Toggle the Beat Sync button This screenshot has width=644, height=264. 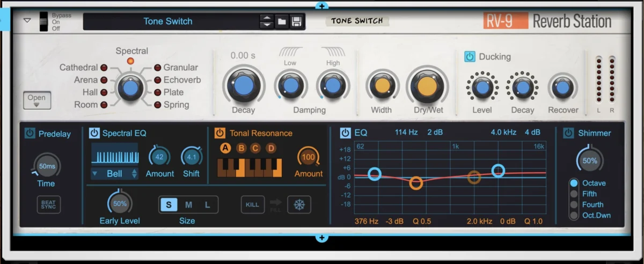pos(48,204)
